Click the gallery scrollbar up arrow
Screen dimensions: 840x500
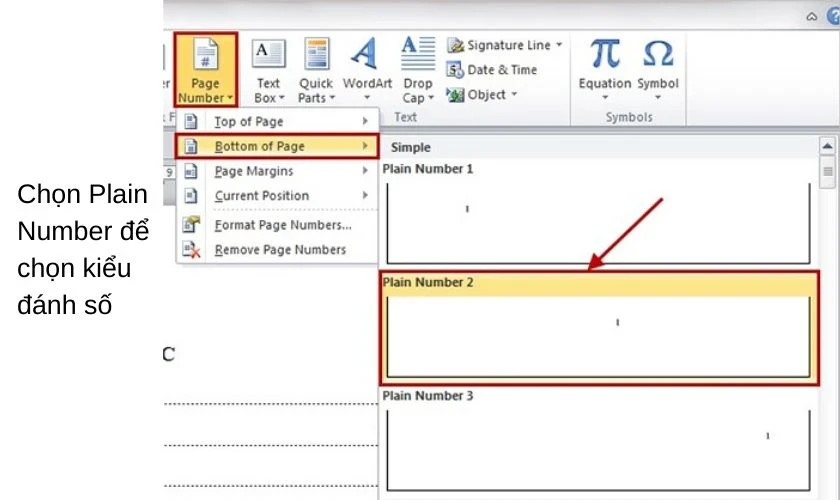827,147
